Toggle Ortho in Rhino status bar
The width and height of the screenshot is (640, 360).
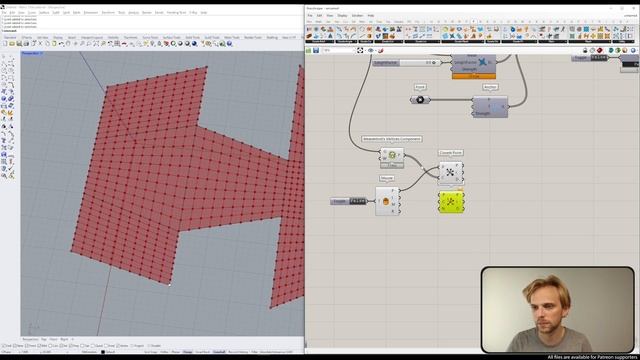tap(164, 352)
